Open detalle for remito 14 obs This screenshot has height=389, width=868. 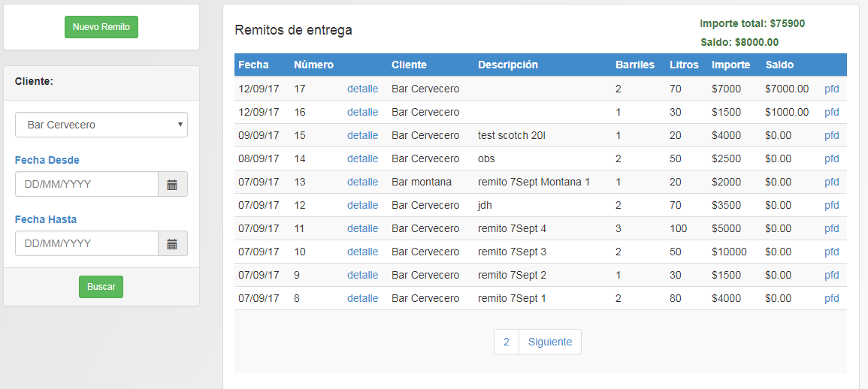tap(362, 158)
